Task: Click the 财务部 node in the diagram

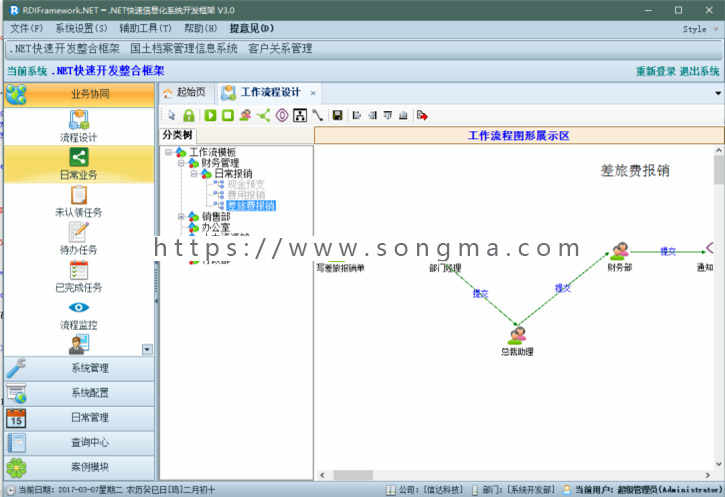Action: point(620,257)
